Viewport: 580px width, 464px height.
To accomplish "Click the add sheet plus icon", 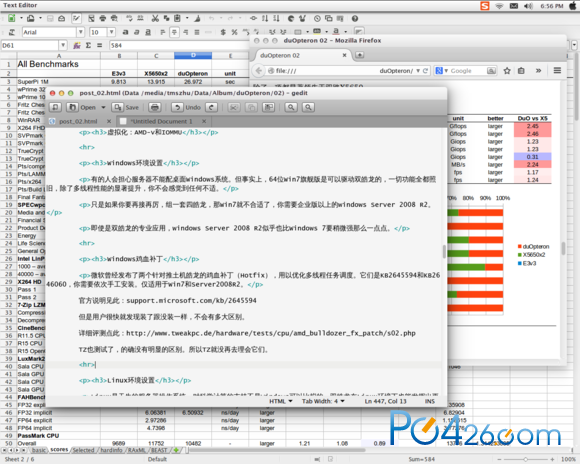I will tap(176, 450).
